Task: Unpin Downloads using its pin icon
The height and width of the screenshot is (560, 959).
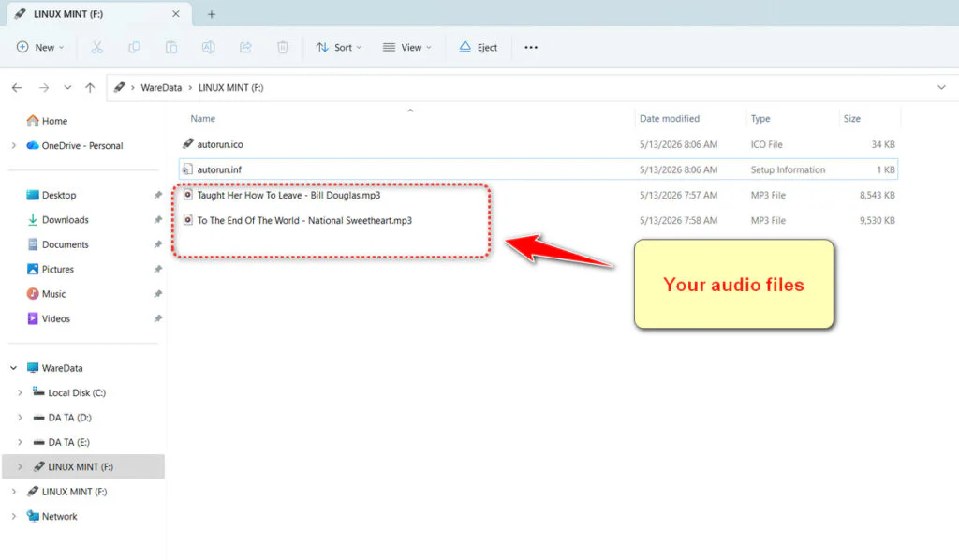Action: pyautogui.click(x=157, y=219)
